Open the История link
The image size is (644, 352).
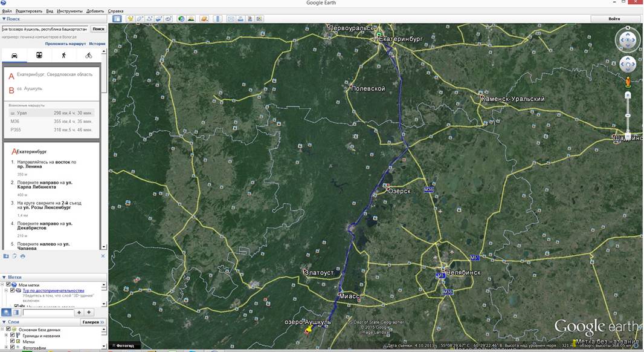(97, 44)
